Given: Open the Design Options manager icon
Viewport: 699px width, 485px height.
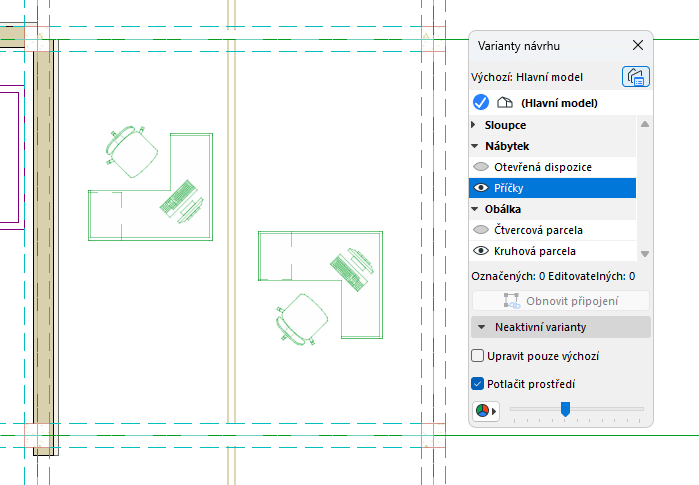Looking at the screenshot, I should tap(636, 77).
